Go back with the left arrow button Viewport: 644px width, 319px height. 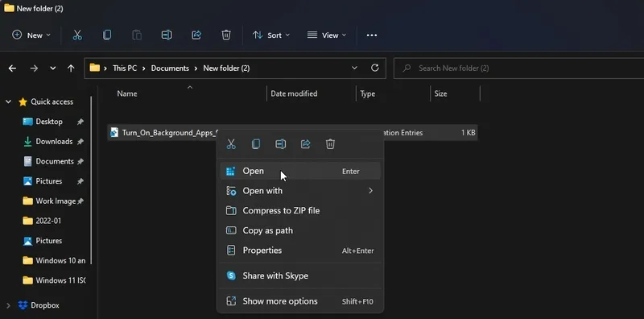coord(12,68)
